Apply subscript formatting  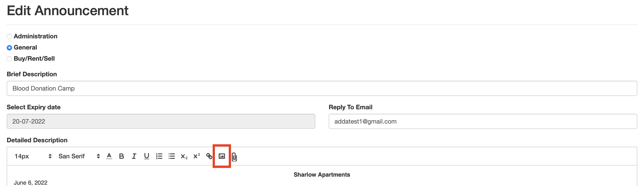[x=184, y=156]
